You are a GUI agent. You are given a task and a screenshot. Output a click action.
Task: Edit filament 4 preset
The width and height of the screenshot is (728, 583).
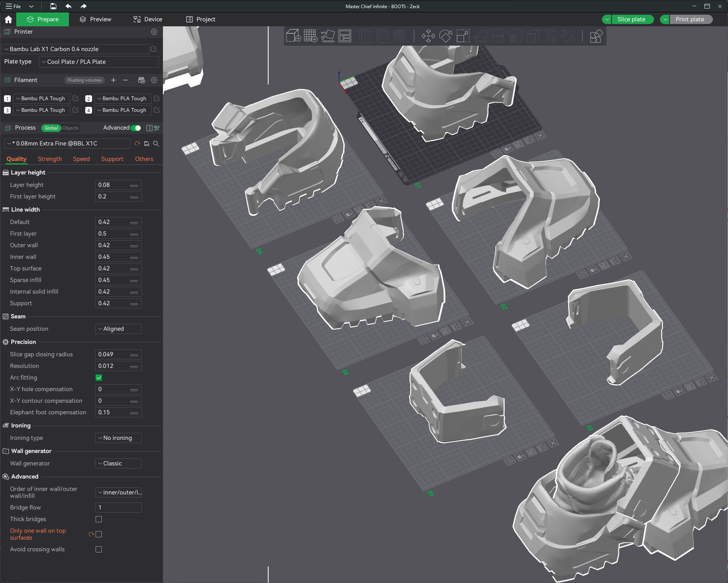click(157, 110)
